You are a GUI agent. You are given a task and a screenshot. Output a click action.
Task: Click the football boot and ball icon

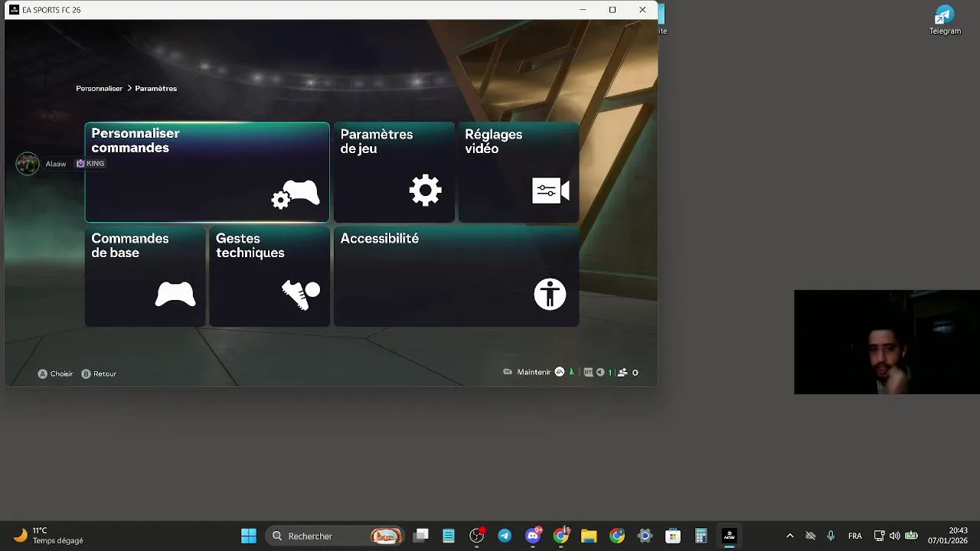pos(301,295)
